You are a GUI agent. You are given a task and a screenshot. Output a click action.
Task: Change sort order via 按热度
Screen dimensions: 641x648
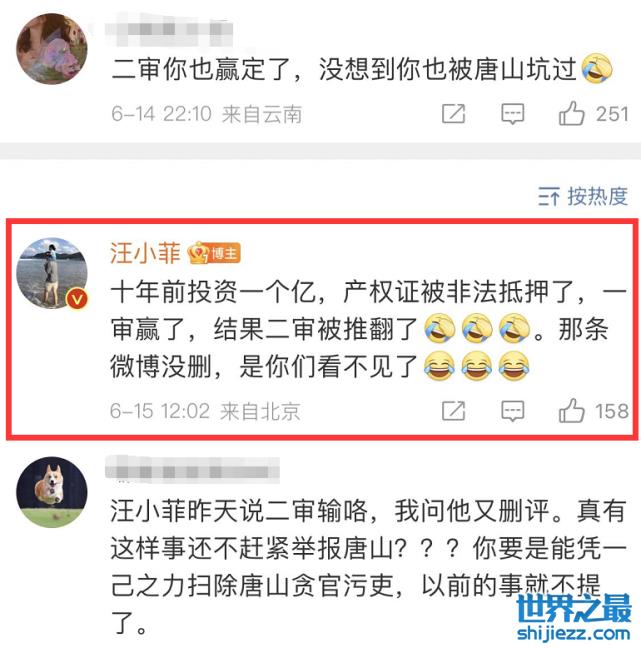tap(598, 196)
